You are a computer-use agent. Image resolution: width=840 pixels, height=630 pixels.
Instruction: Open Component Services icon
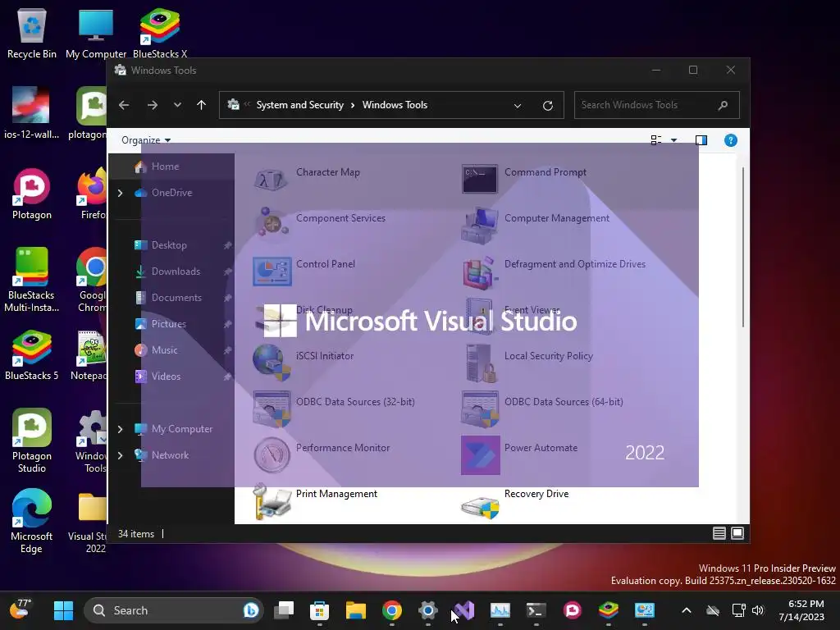click(x=272, y=221)
